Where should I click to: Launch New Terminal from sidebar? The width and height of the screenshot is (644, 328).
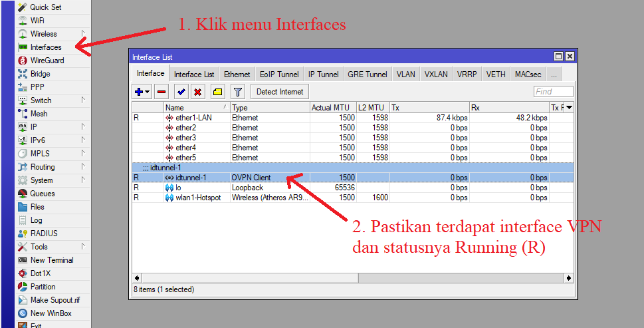[x=52, y=260]
